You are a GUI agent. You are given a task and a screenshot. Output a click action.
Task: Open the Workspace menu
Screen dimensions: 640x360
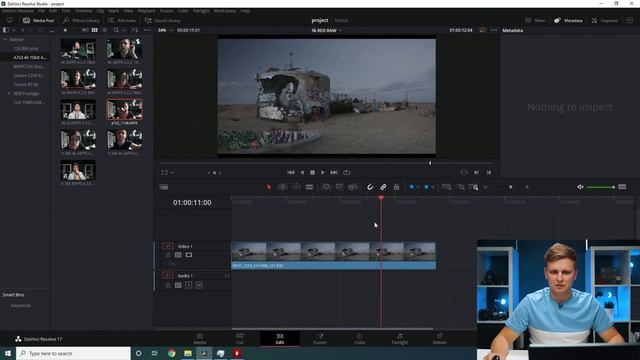[x=225, y=11]
